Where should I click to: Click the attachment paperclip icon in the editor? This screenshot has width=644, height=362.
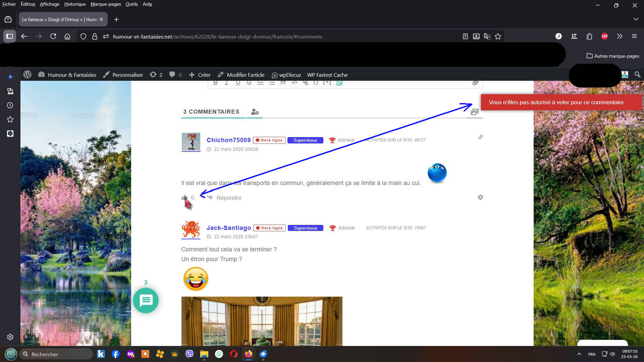point(475,82)
